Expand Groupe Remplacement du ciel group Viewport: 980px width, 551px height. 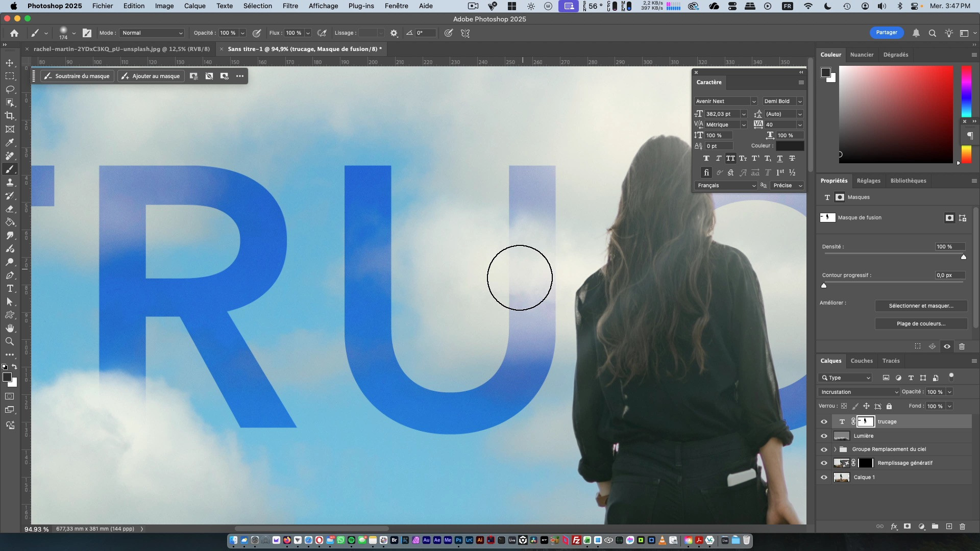(x=835, y=449)
